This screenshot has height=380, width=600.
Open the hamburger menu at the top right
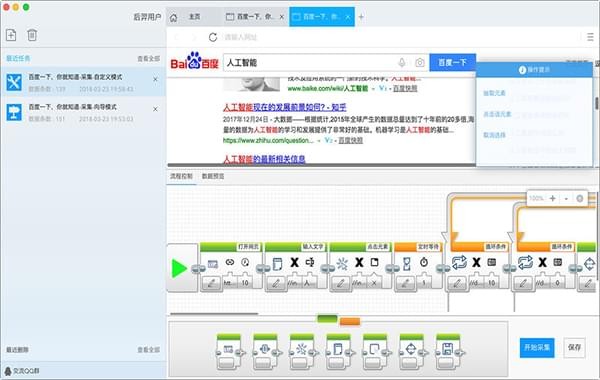click(590, 37)
